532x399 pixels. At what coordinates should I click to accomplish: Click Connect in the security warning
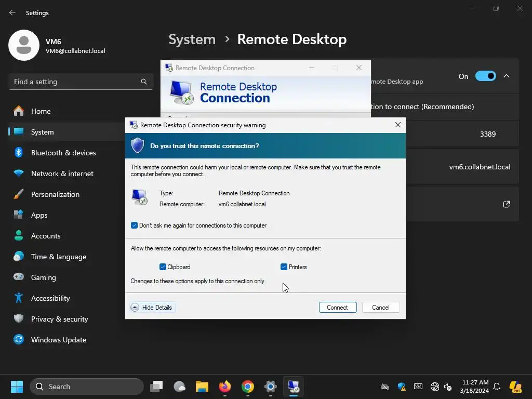pos(338,308)
